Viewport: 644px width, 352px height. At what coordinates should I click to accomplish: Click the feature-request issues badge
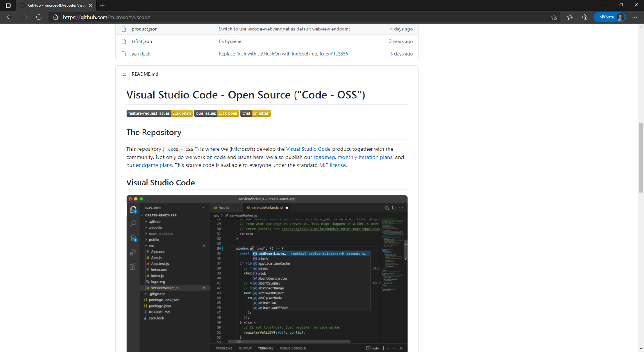(159, 113)
